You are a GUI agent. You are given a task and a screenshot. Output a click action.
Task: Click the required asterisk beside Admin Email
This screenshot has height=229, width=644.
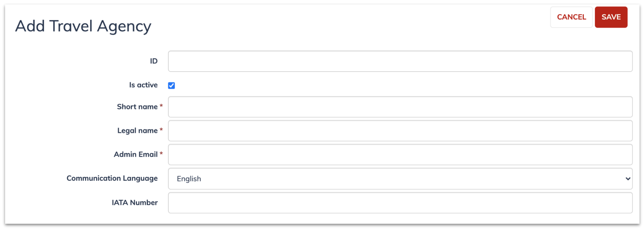point(161,153)
